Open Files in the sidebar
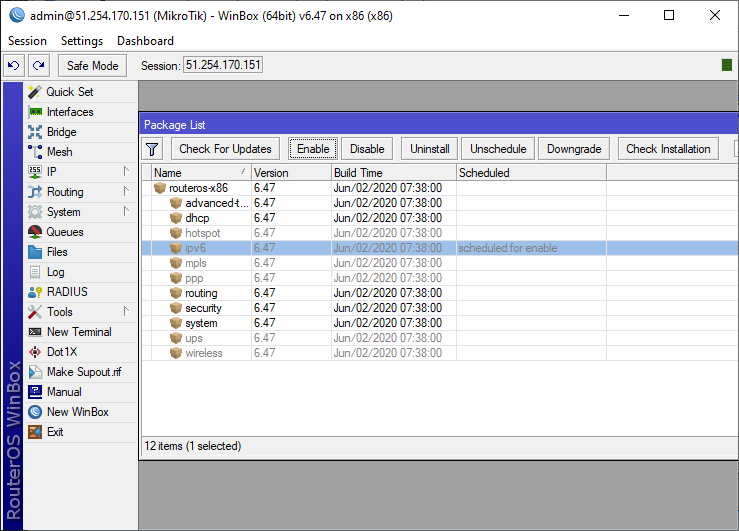739x531 pixels. tap(80, 252)
